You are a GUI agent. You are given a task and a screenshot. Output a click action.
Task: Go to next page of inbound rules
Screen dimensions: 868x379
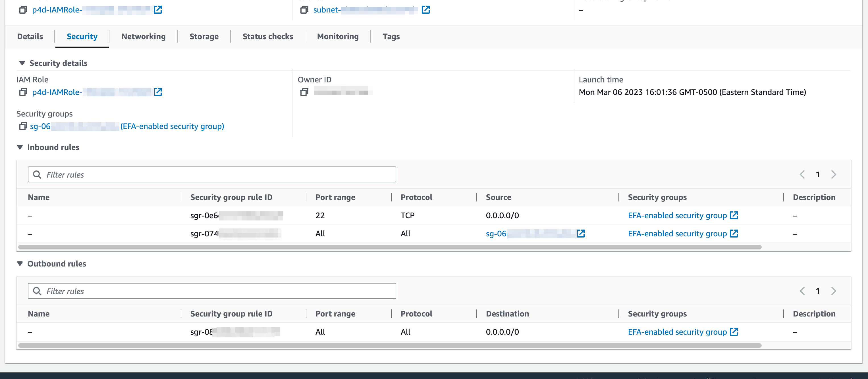833,174
